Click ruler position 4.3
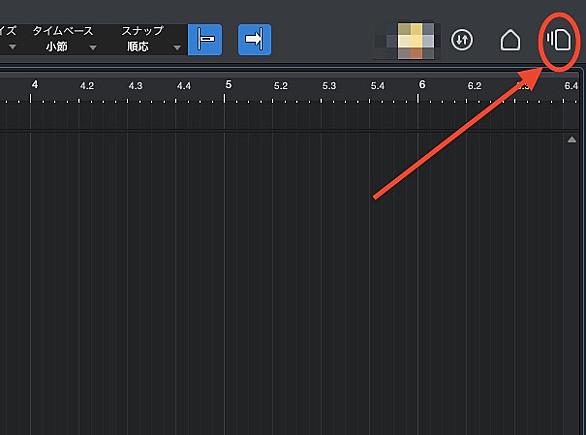The height and width of the screenshot is (435, 586). tap(135, 86)
